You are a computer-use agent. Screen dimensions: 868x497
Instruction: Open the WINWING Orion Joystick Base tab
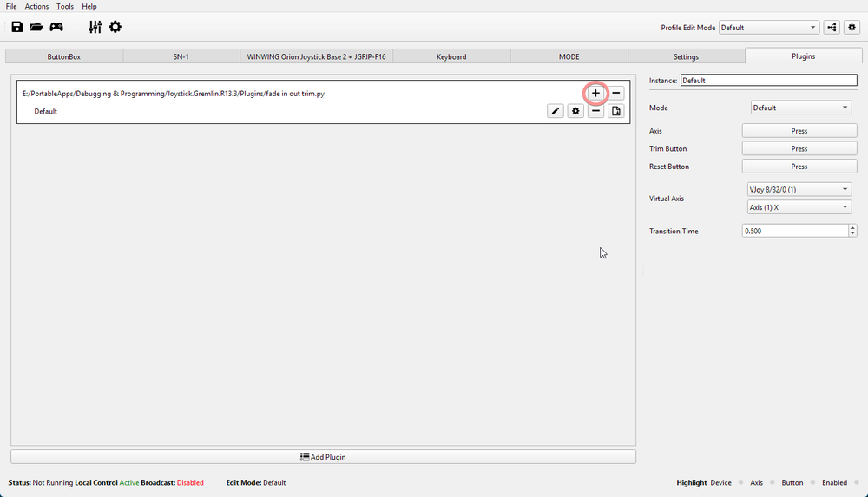point(316,56)
